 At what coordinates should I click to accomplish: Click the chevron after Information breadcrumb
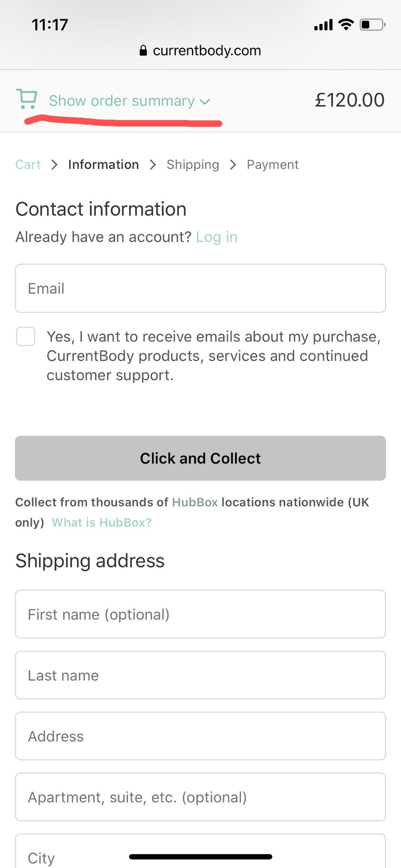point(153,164)
